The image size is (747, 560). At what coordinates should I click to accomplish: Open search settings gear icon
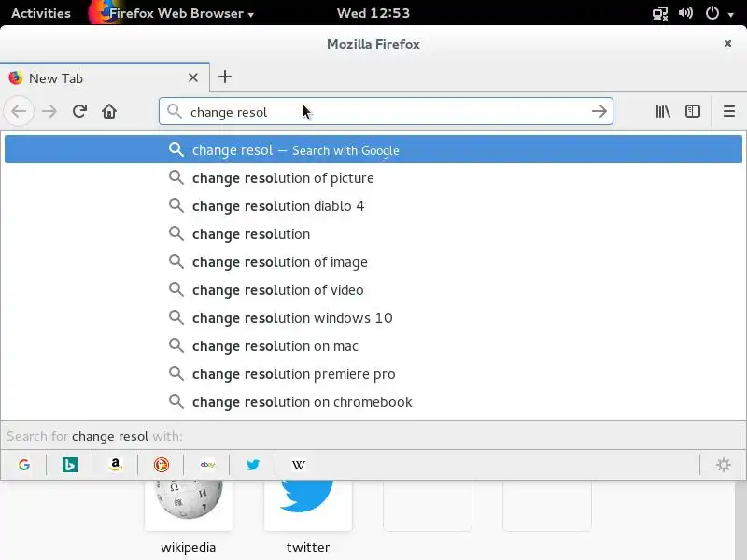[x=723, y=465]
